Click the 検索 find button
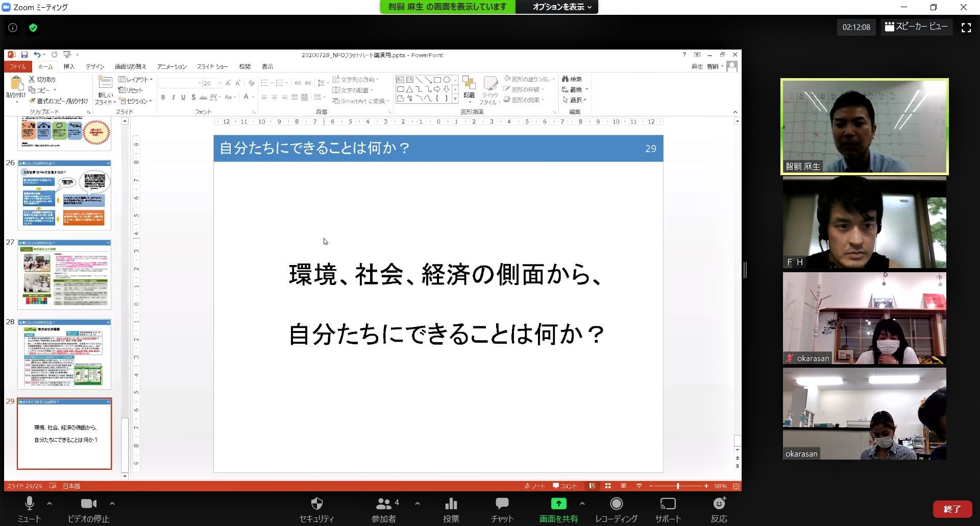The width and height of the screenshot is (980, 526). coord(572,79)
